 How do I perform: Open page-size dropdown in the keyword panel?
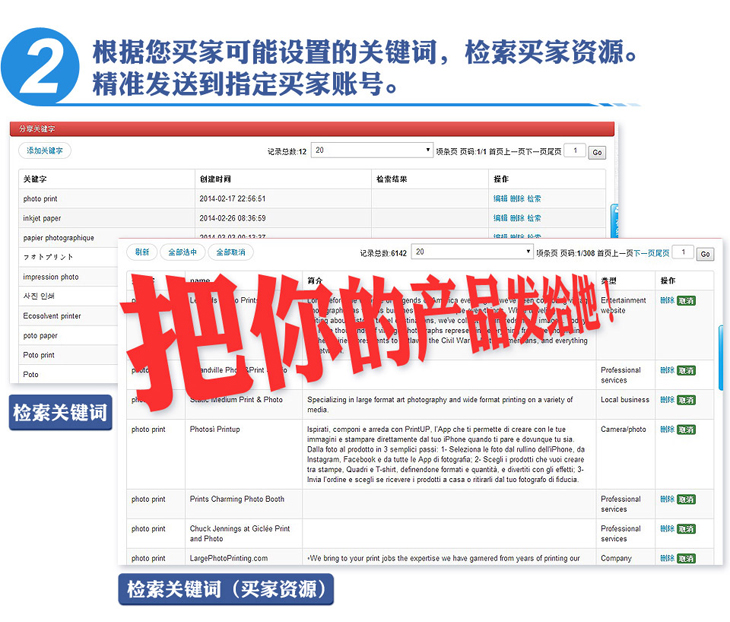point(372,151)
